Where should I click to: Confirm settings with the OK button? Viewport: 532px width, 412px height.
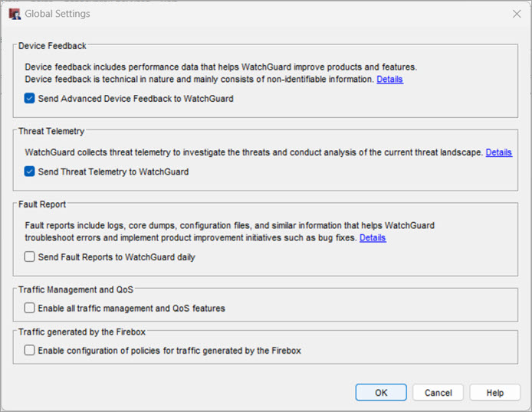tap(381, 393)
